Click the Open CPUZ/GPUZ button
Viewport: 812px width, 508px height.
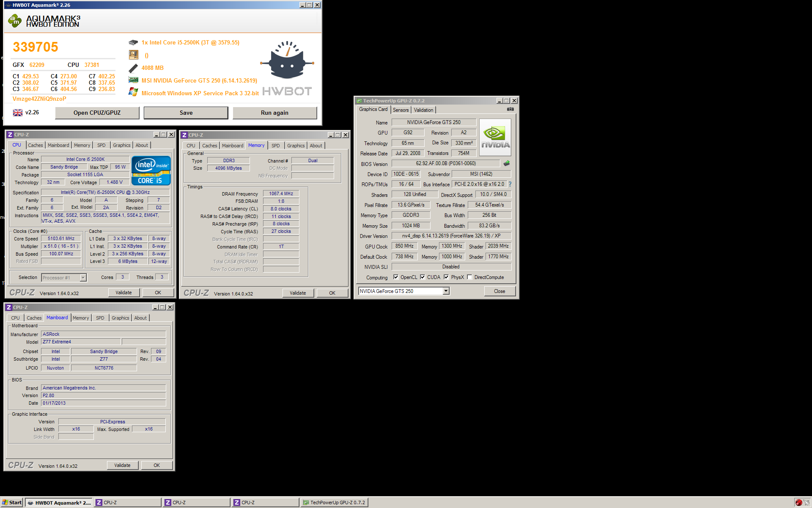[x=97, y=113]
